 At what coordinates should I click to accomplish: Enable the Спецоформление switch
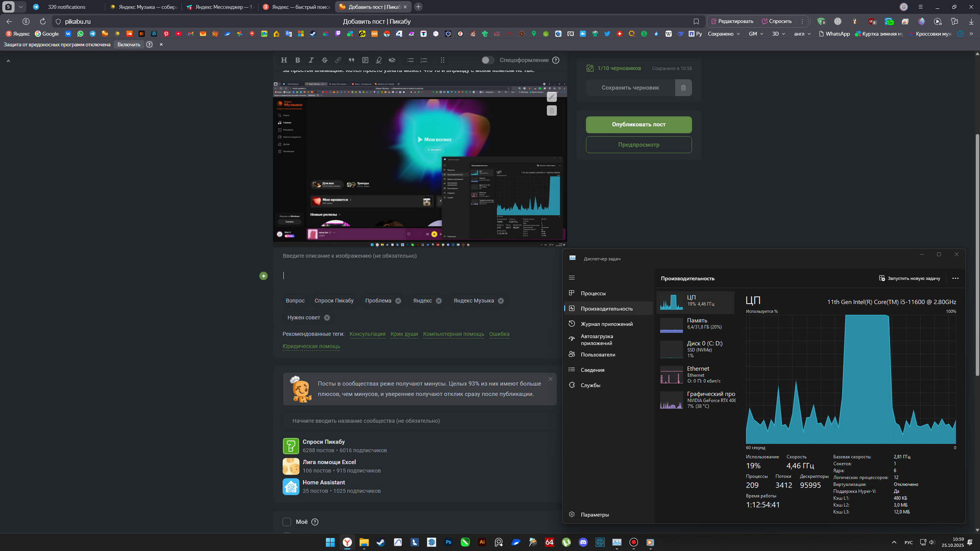click(x=487, y=60)
